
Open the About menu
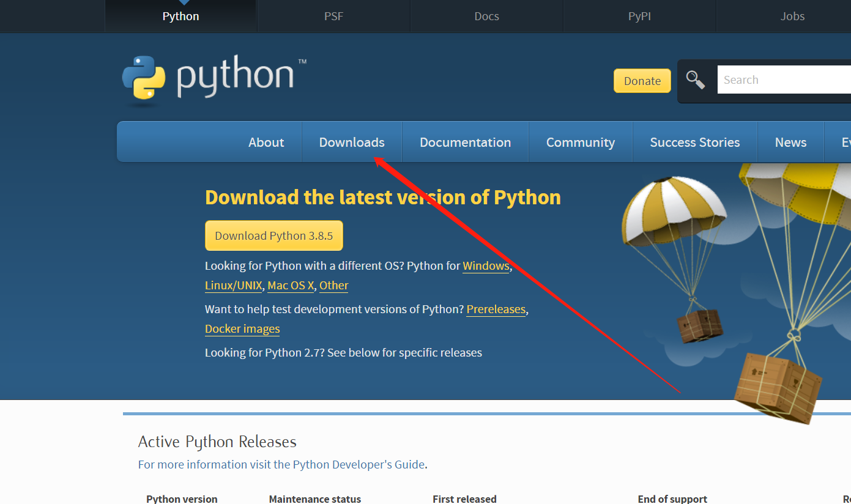click(x=266, y=142)
